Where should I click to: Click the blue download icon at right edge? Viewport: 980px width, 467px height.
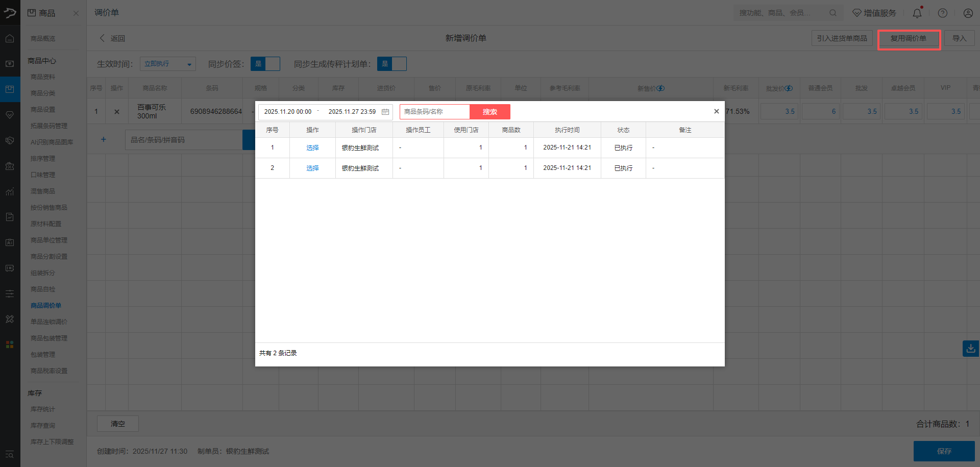click(970, 349)
